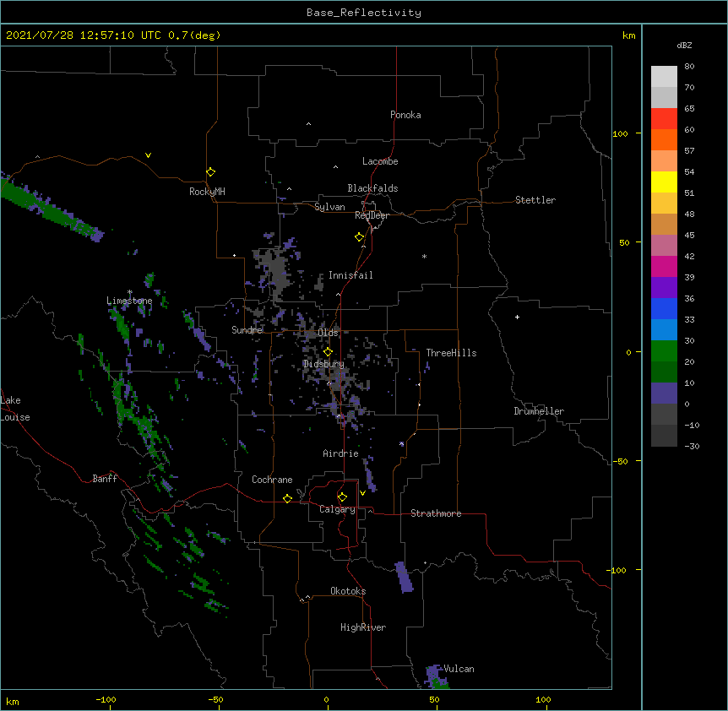
Task: Select the yellow diamond marker near Cochrane
Action: (287, 498)
